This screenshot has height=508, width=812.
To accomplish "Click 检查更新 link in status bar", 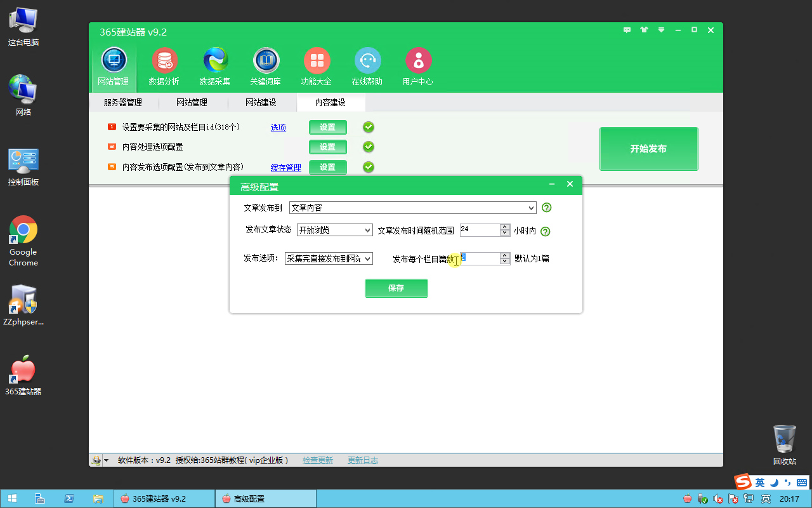I will click(318, 460).
